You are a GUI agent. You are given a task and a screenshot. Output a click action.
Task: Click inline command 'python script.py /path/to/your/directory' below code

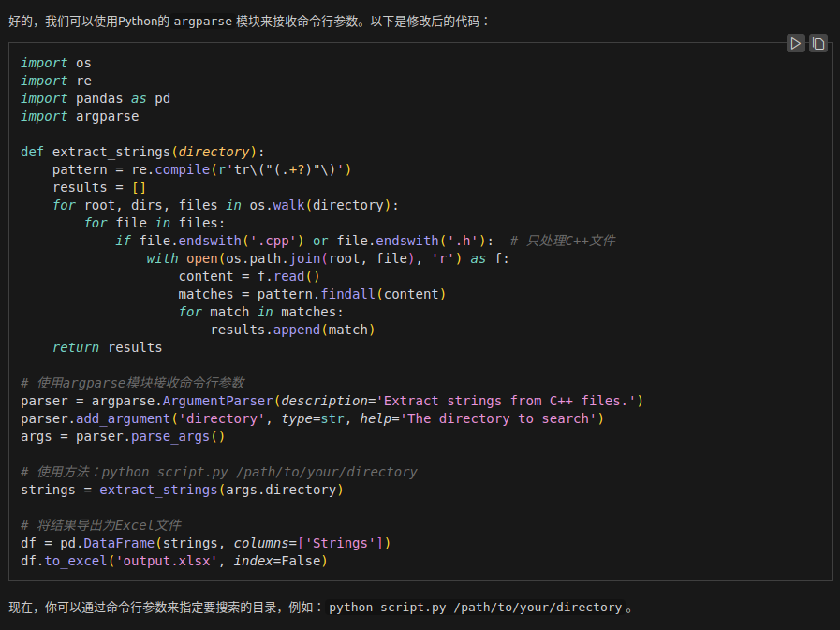[x=475, y=608]
